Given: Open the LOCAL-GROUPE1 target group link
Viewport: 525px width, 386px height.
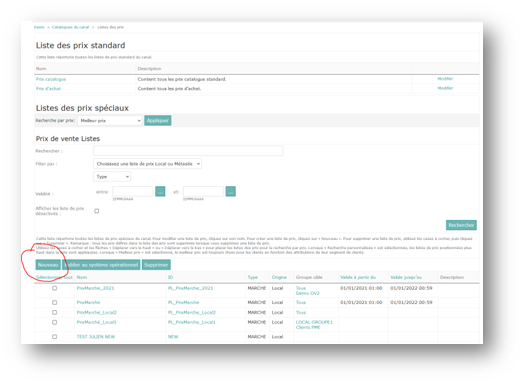Looking at the screenshot, I should point(314,322).
